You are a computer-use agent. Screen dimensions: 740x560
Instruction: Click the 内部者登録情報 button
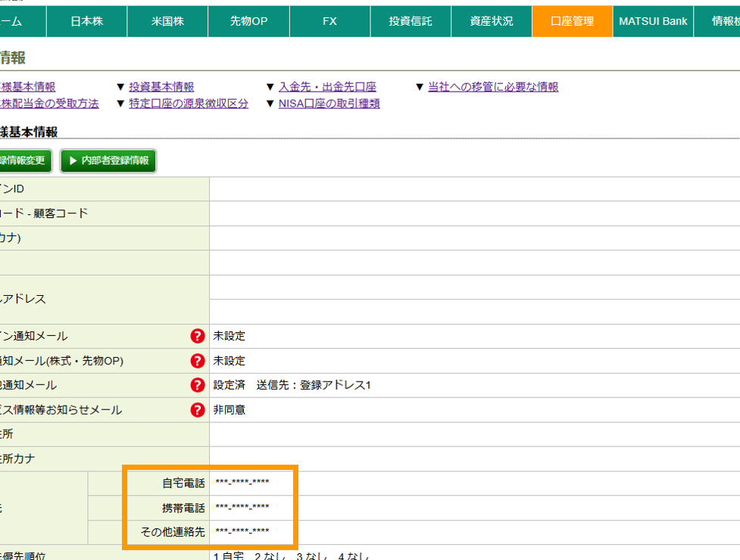click(108, 160)
